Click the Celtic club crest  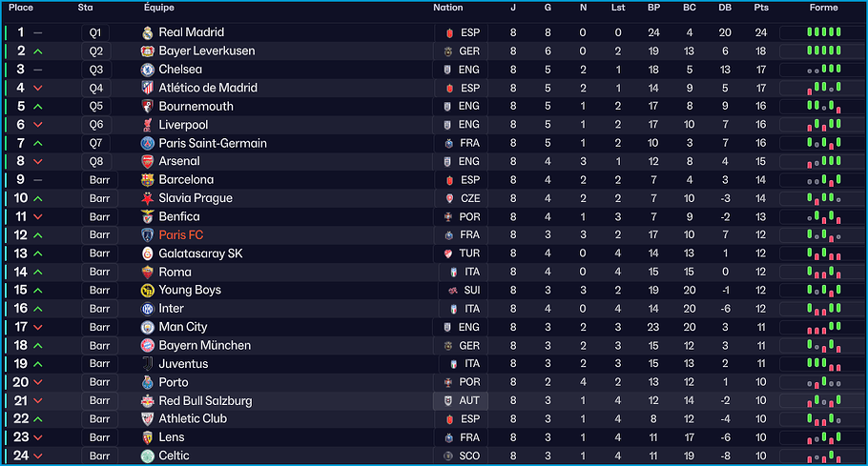pos(148,456)
